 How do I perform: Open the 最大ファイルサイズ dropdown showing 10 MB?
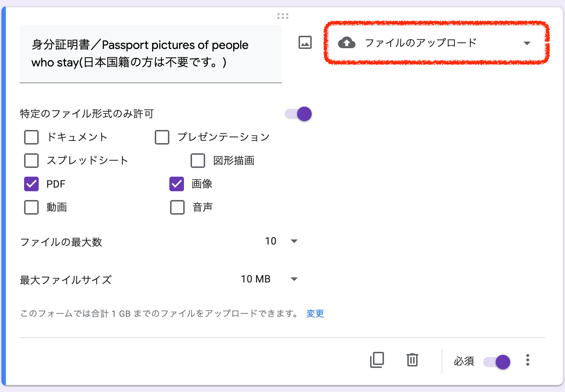coord(269,279)
